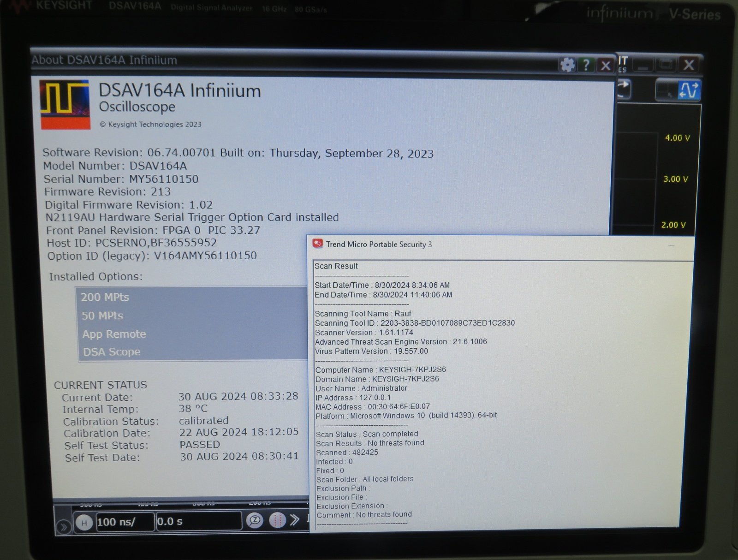Click the Host ID PCSERNO,BF36555952 line
This screenshot has height=560, width=738.
tap(132, 243)
